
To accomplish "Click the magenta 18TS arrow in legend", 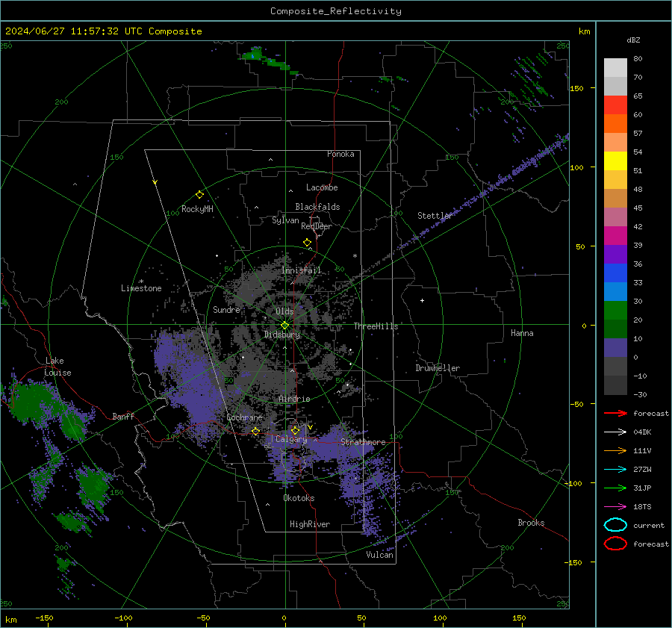I will [615, 507].
